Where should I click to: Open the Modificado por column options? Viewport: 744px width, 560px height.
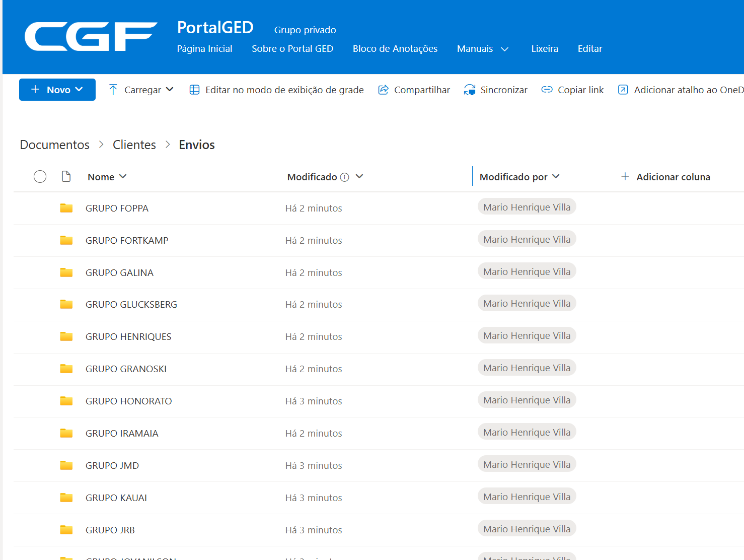click(x=519, y=177)
